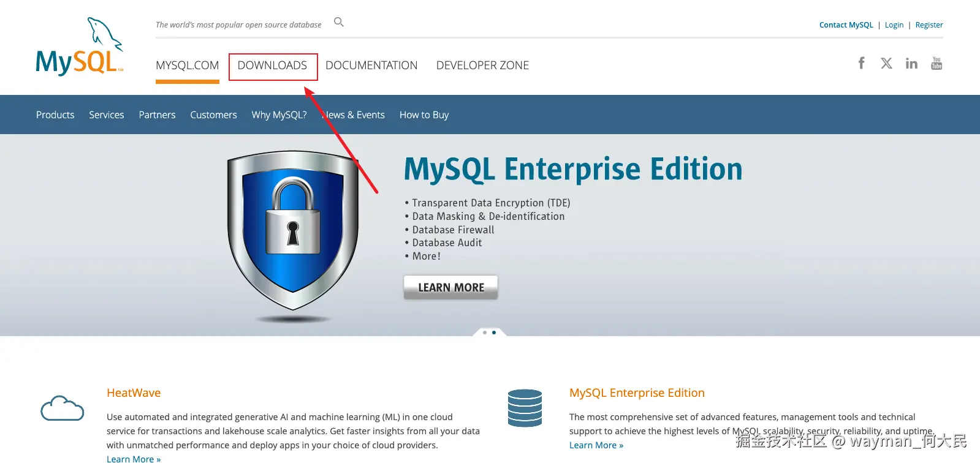Open the HeatWave heading link
The width and height of the screenshot is (980, 463).
click(134, 393)
